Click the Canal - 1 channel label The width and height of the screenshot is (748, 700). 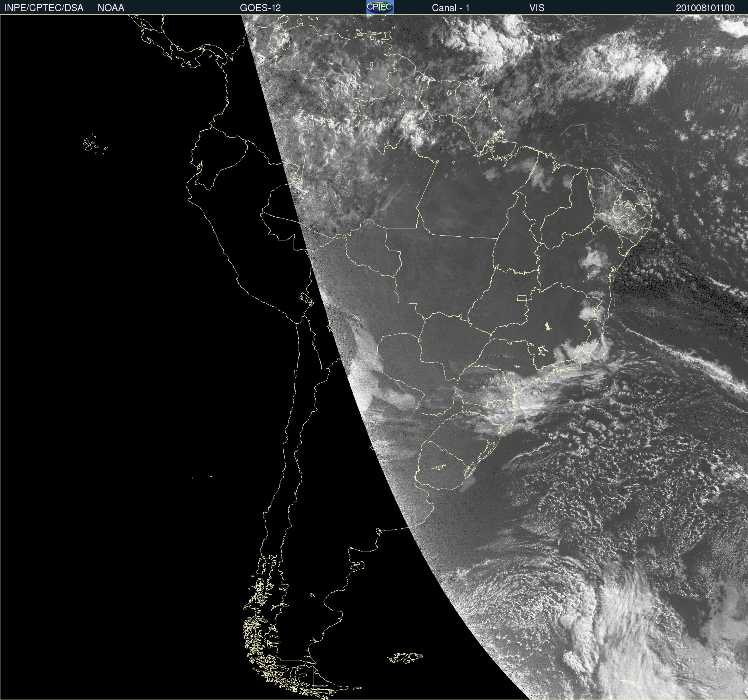(x=451, y=8)
